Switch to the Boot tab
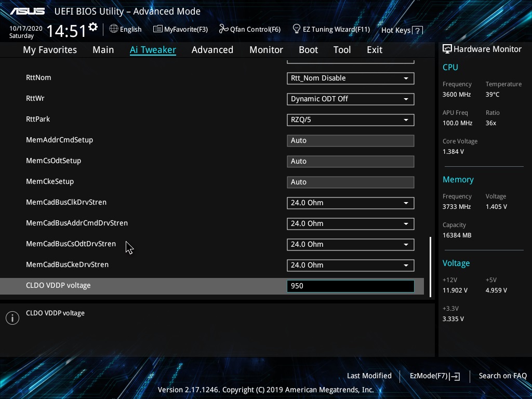The image size is (532, 399). click(308, 50)
